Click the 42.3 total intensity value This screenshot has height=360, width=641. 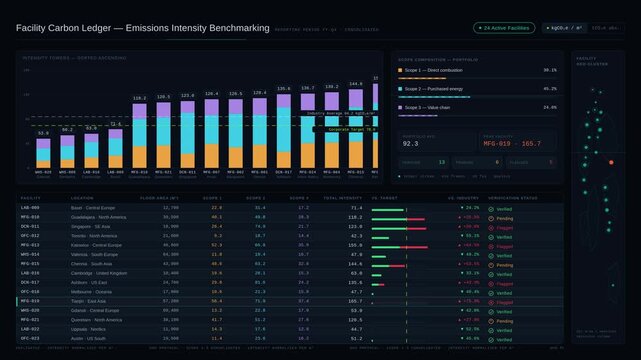click(356, 236)
